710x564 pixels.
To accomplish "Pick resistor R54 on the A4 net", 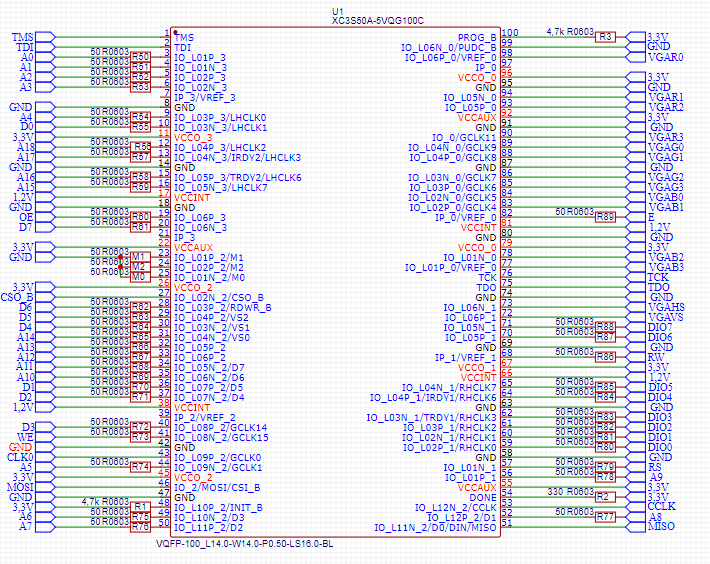I will click(x=140, y=117).
